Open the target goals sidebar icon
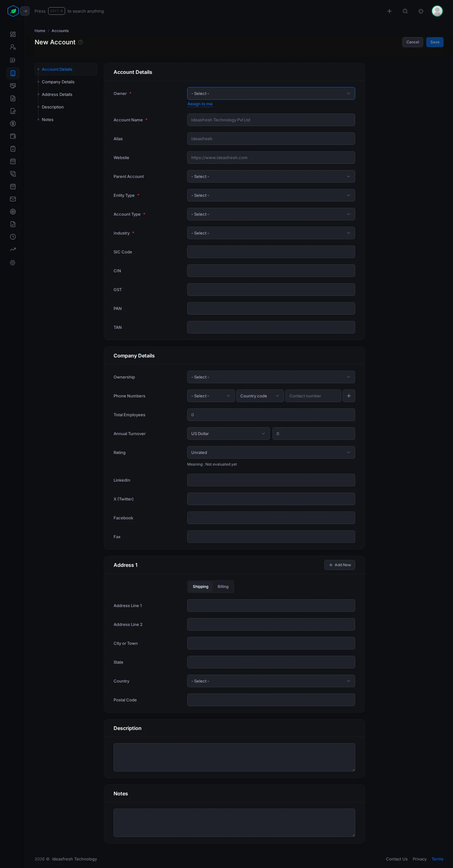453x868 pixels. [13, 212]
